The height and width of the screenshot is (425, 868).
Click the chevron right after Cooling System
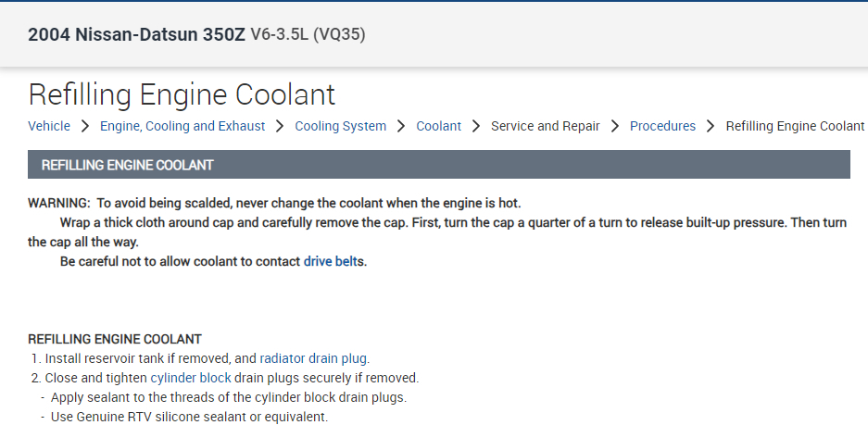click(x=401, y=126)
